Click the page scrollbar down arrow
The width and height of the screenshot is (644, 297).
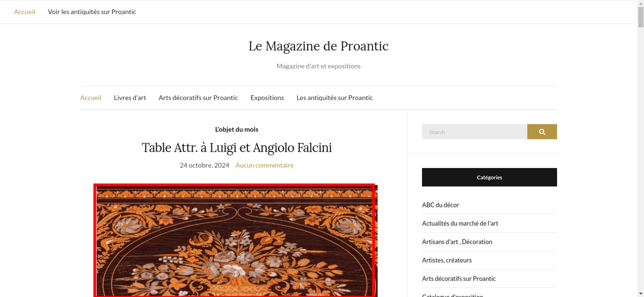(x=641, y=294)
